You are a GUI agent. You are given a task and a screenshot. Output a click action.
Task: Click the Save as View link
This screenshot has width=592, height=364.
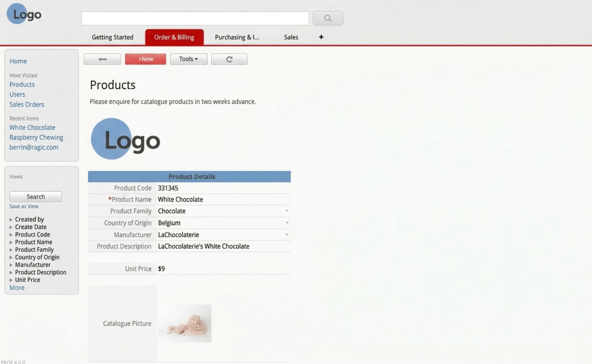[x=24, y=206]
